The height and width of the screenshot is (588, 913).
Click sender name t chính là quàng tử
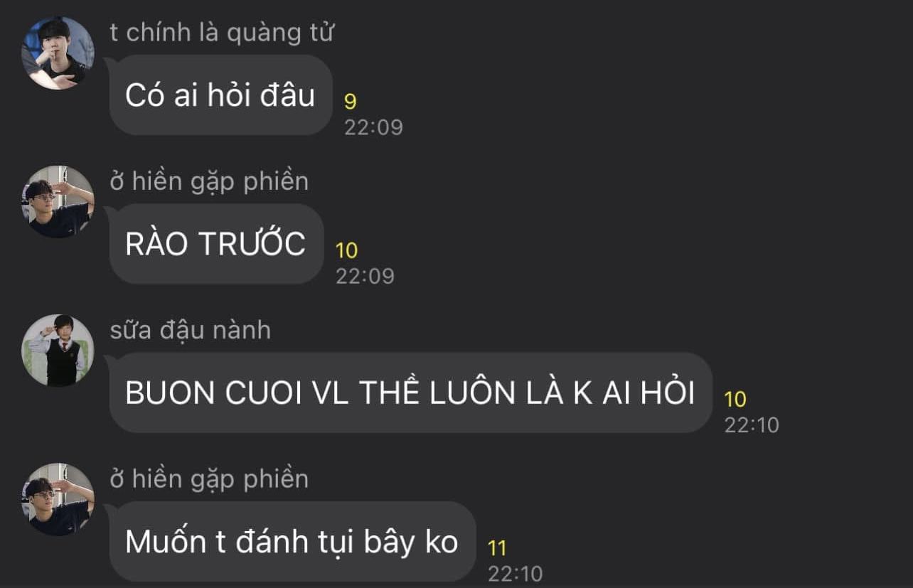coord(222,33)
